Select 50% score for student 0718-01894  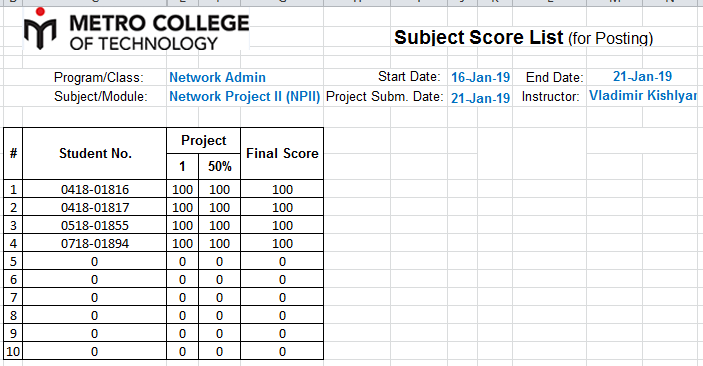(219, 243)
